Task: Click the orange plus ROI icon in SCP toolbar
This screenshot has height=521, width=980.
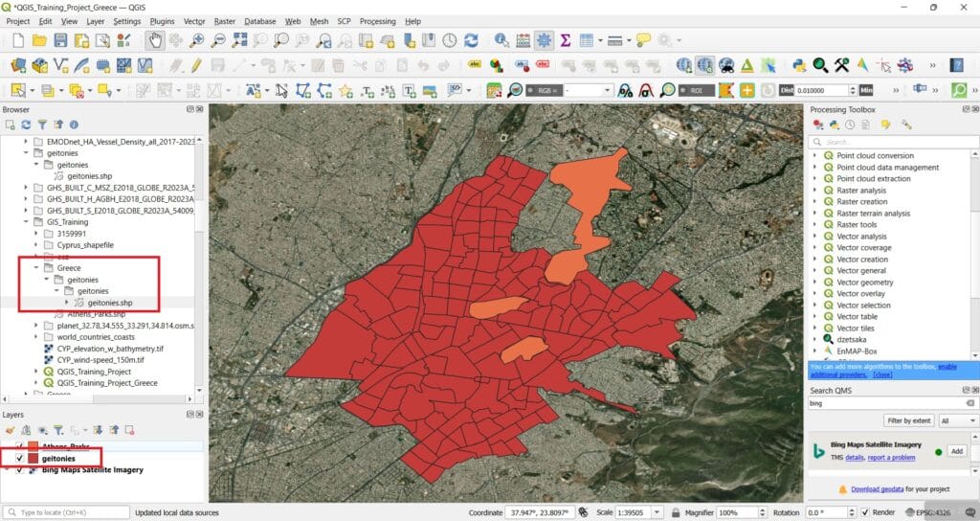Action: click(746, 91)
